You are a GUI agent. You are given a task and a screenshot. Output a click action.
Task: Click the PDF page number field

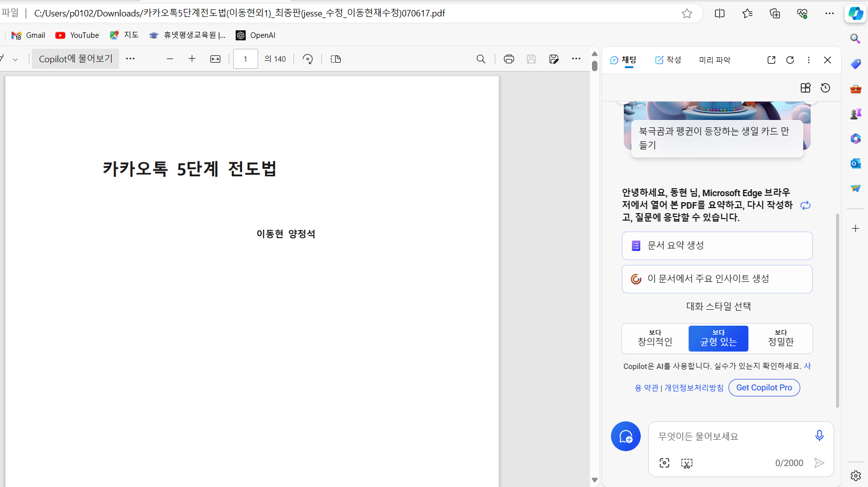point(246,59)
